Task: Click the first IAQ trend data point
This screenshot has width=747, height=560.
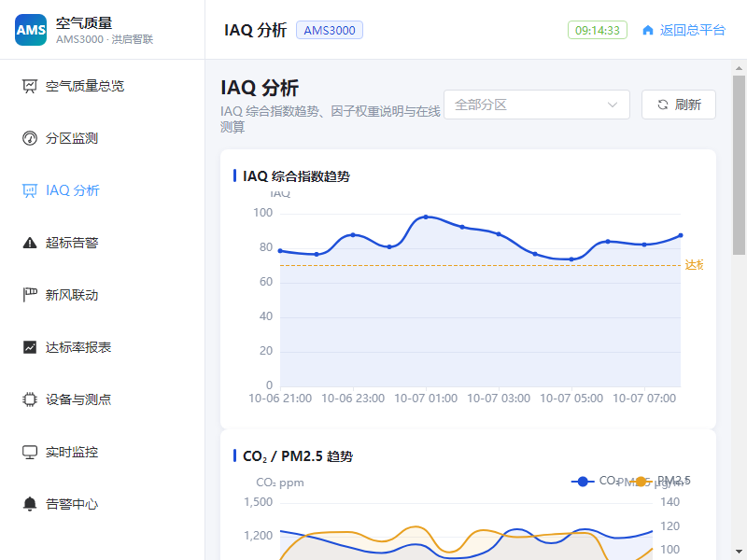Action: point(280,250)
